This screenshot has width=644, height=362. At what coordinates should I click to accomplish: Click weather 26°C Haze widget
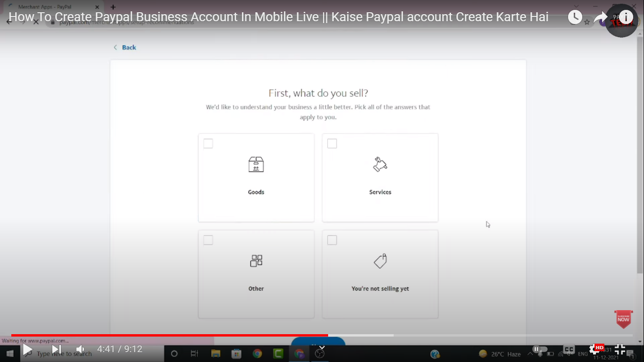click(x=500, y=354)
